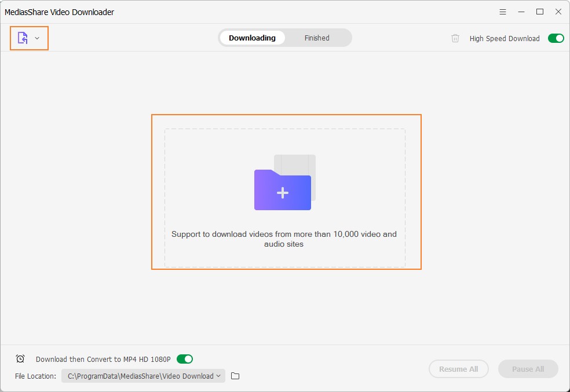Open the Finished tab
Screen dimensions: 570x392
[317, 38]
